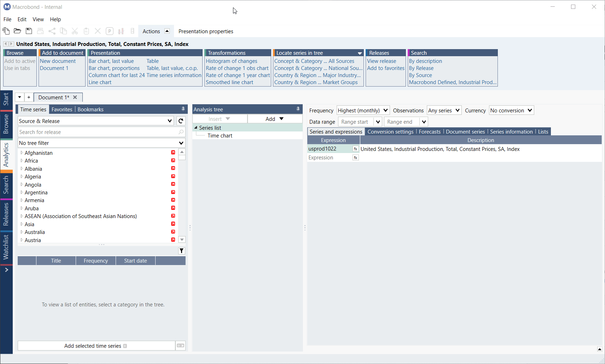Click the Delete X toolbar icon

pyautogui.click(x=98, y=31)
